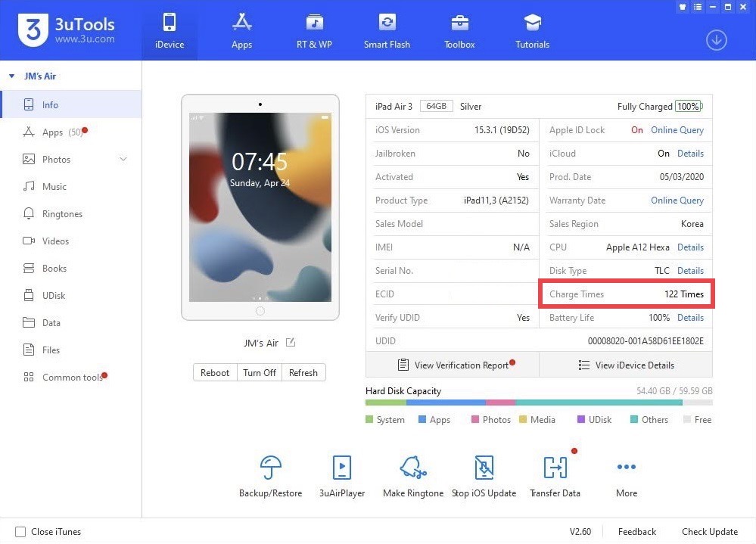This screenshot has width=756, height=544.
Task: Click Online Query for Apple ID Lock
Action: click(x=677, y=130)
